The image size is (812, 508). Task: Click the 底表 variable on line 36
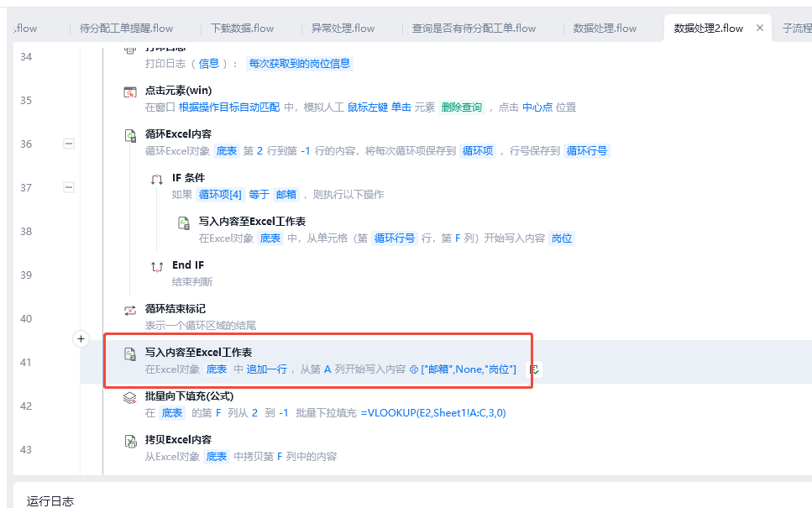[x=227, y=150]
